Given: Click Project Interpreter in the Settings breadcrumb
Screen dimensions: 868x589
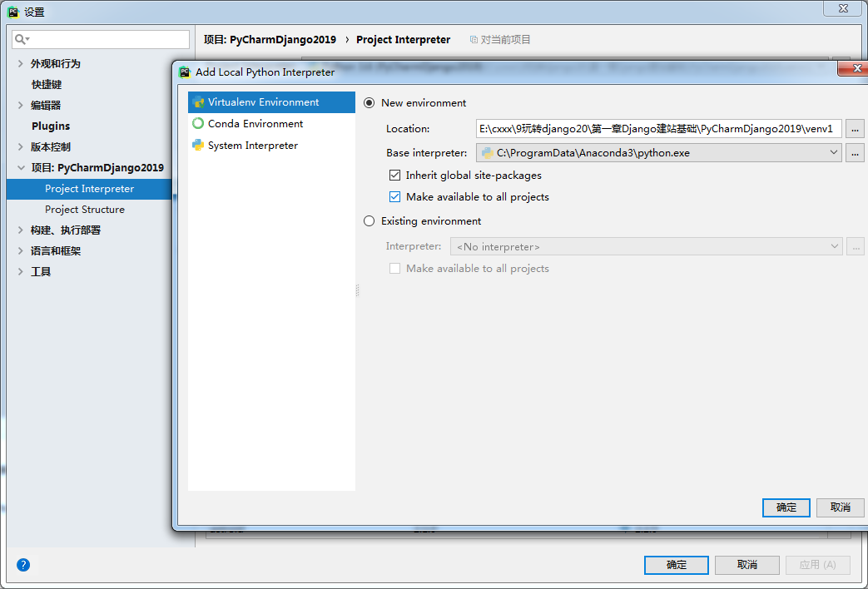Looking at the screenshot, I should point(404,40).
